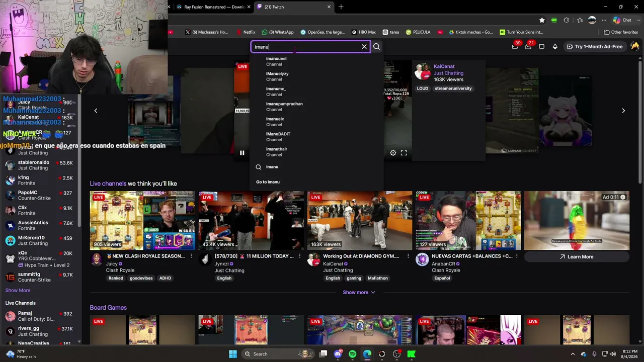The image size is (644, 362).
Task: Open options menu for 11 MILLION TODAY stream
Action: 300,256
